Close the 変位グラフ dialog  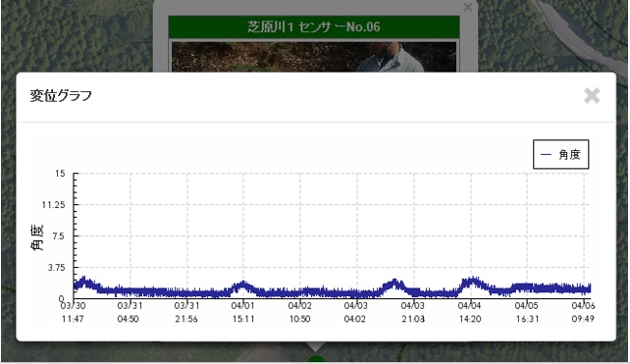tap(592, 95)
